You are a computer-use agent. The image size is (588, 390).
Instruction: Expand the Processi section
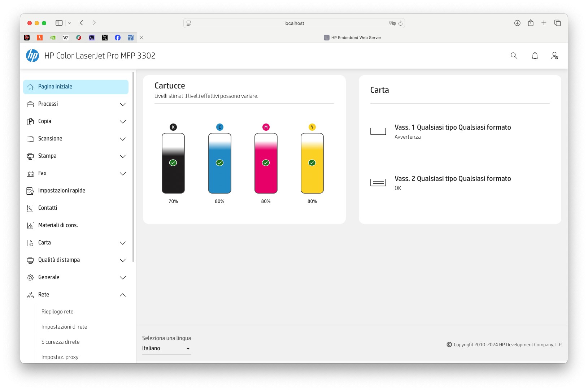[123, 104]
